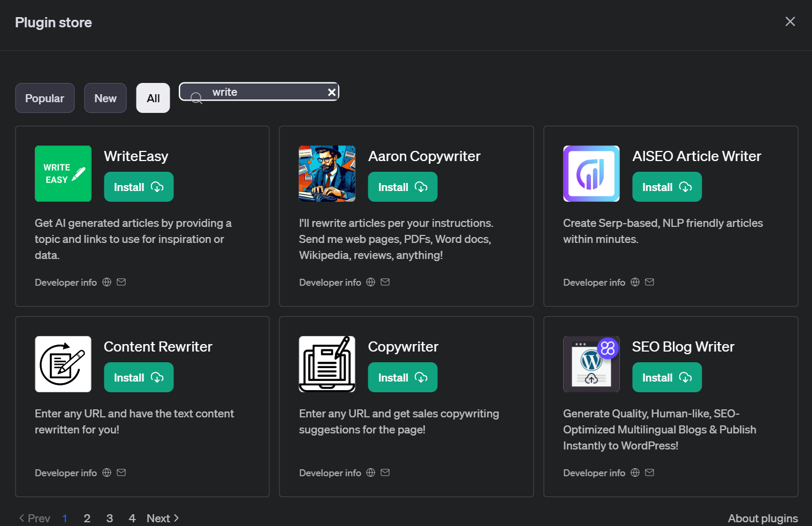Image resolution: width=812 pixels, height=526 pixels.
Task: Open AISEO Article Writer developer website globe
Action: coord(635,282)
